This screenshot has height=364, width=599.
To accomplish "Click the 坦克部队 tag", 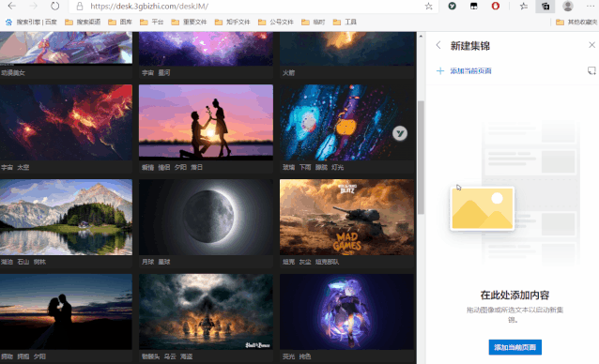I will coord(327,262).
